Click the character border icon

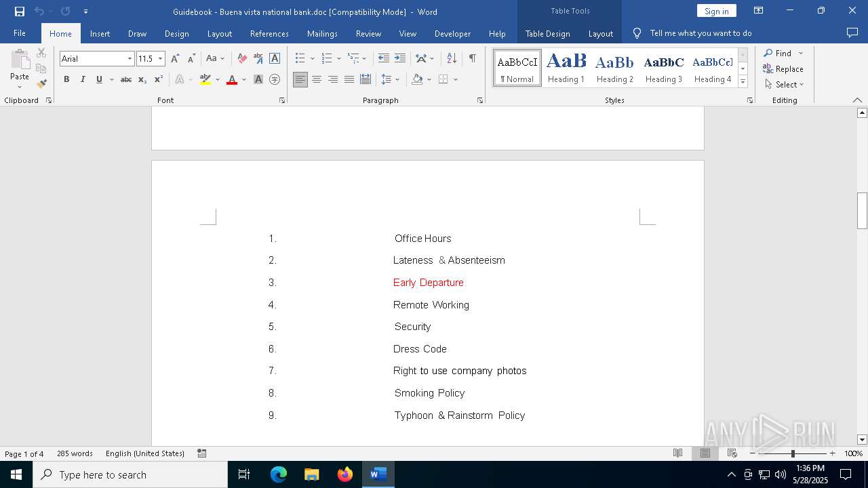point(275,59)
